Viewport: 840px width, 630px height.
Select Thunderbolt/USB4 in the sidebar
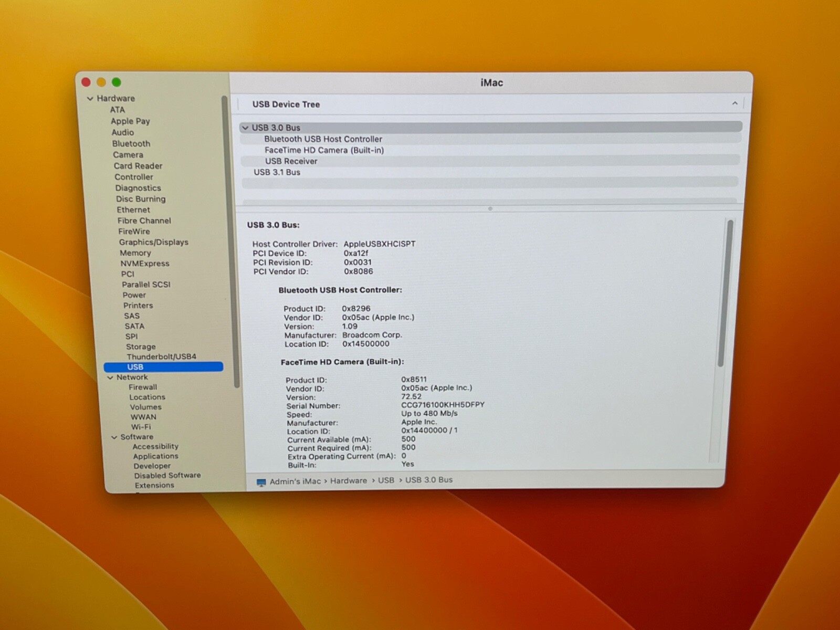[x=161, y=356]
